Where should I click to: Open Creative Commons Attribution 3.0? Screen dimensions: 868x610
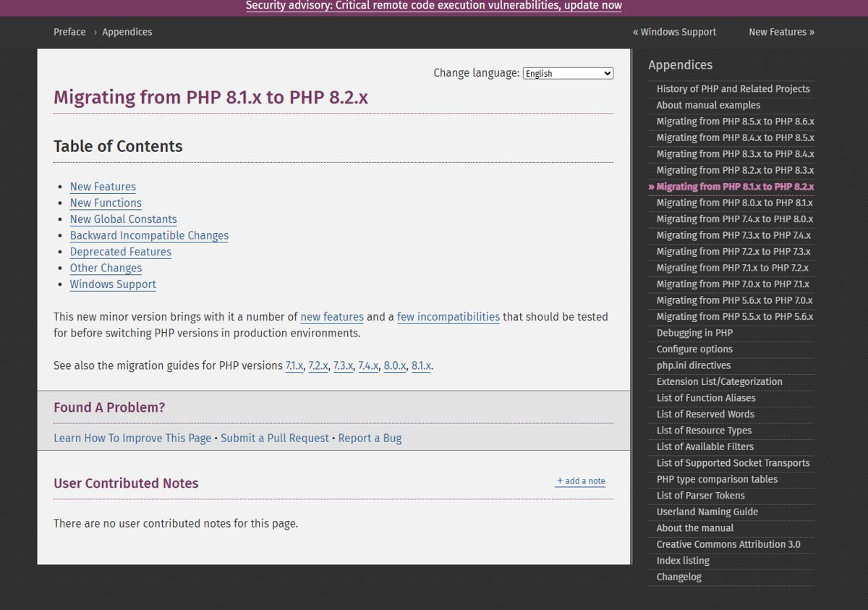(x=728, y=545)
